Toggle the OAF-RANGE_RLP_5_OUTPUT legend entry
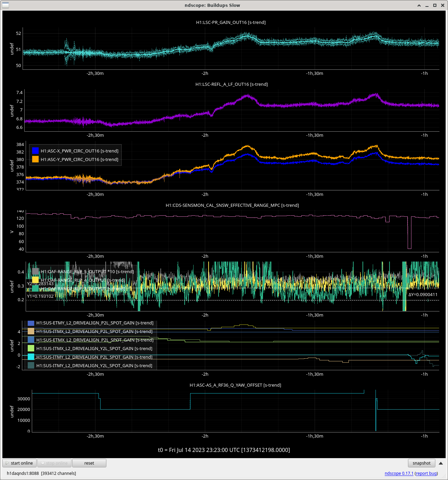The width and height of the screenshot is (448, 480). [87, 271]
